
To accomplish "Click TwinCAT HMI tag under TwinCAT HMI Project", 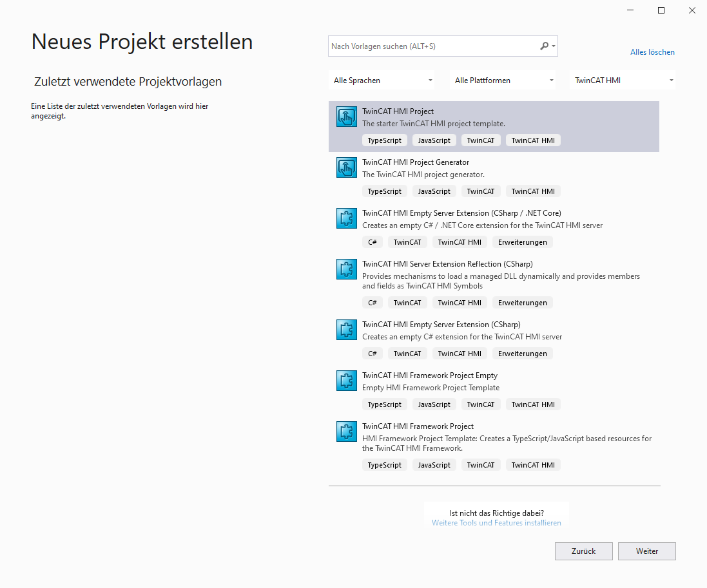I will tap(533, 140).
